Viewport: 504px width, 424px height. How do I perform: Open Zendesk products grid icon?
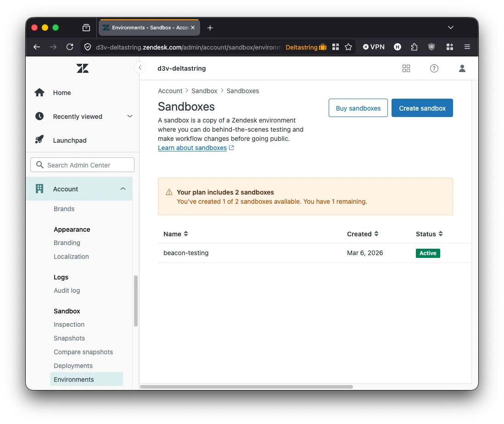pyautogui.click(x=406, y=68)
